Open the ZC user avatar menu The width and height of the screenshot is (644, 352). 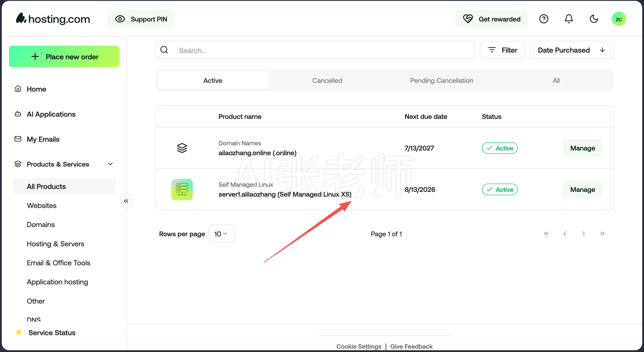pyautogui.click(x=619, y=19)
